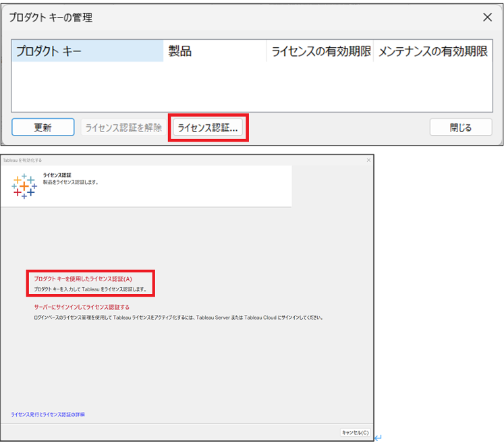Click the メンテナンスの有効期限 column header
The width and height of the screenshot is (504, 443).
pos(432,51)
